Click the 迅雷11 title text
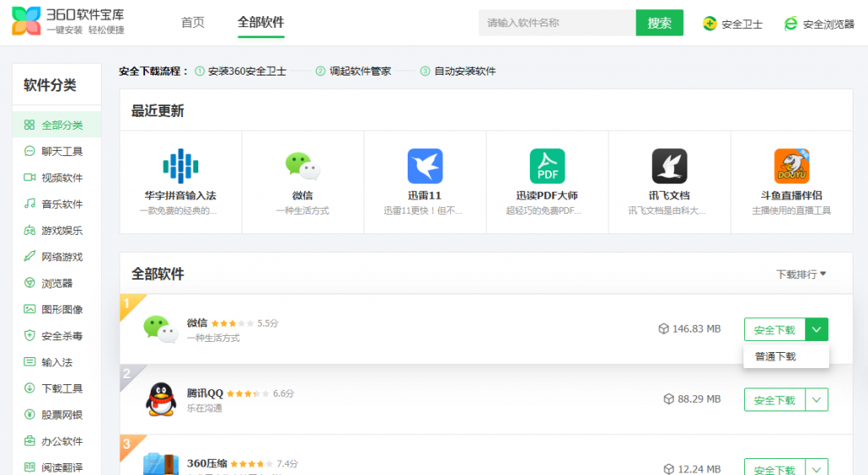 pyautogui.click(x=425, y=195)
